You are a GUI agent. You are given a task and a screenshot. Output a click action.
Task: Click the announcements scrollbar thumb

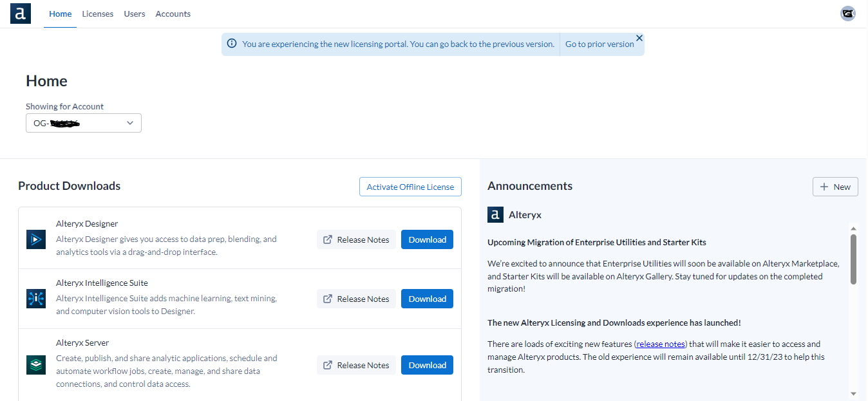click(853, 259)
